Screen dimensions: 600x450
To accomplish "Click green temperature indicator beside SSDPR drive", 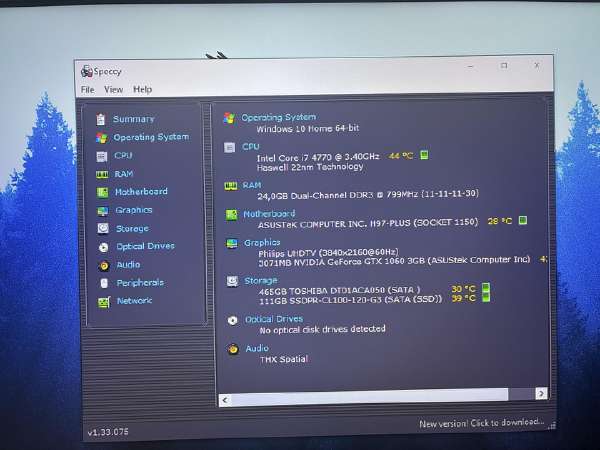I will click(x=486, y=297).
